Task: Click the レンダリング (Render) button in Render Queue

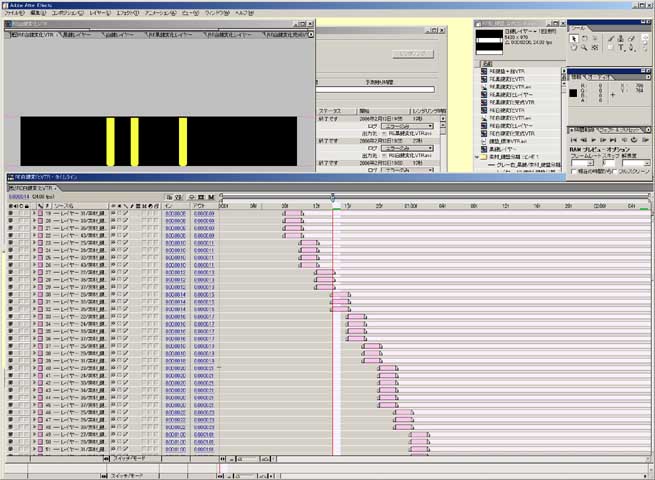Action: pos(413,54)
